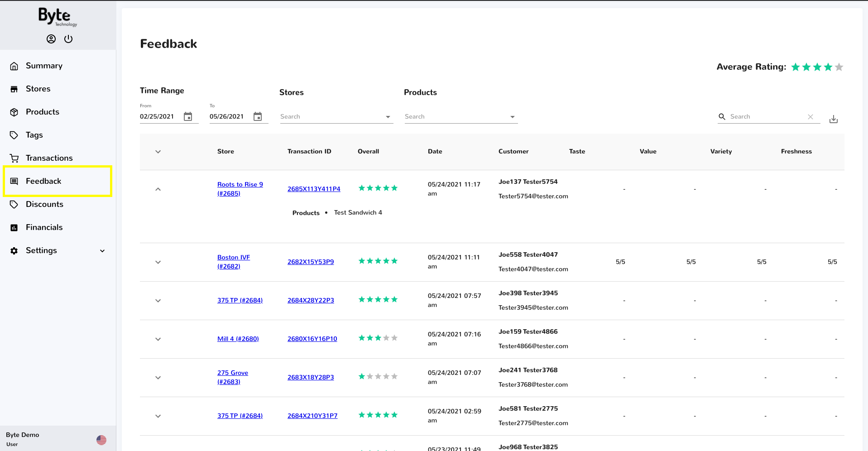Click the download export icon

click(834, 119)
